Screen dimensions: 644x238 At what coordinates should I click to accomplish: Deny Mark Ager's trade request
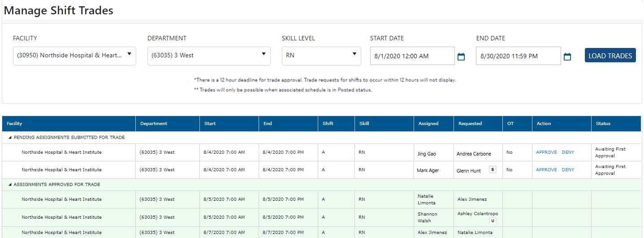(568, 170)
